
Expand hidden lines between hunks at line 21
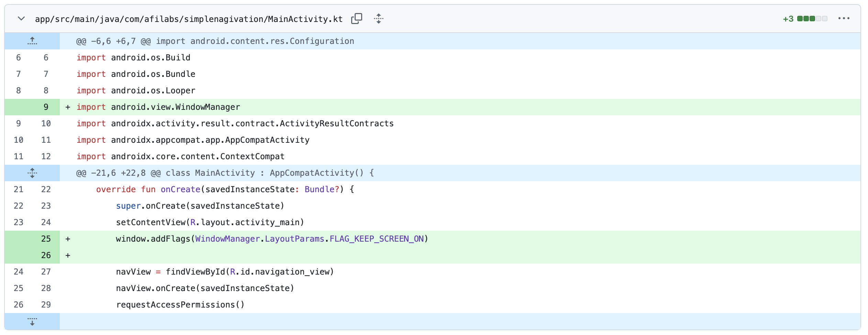[32, 173]
